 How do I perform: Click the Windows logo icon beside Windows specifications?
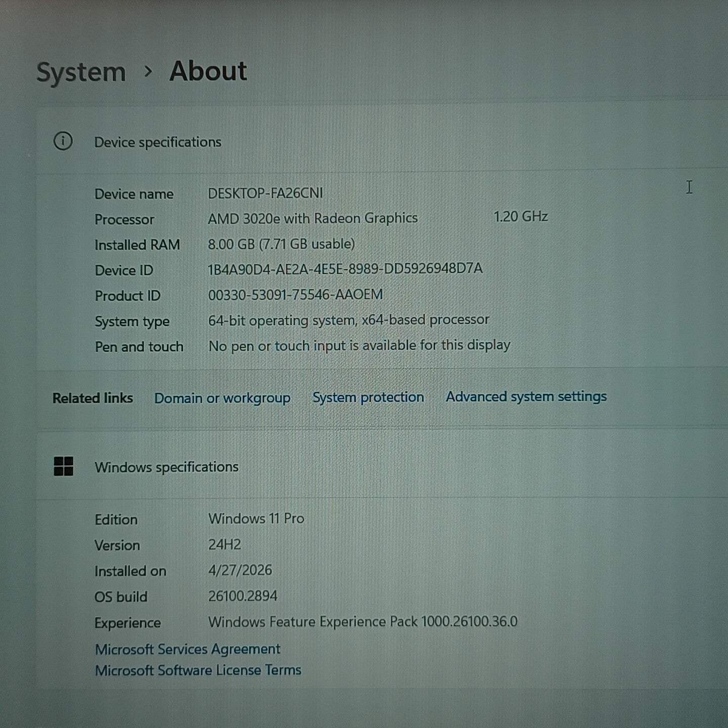point(64,466)
